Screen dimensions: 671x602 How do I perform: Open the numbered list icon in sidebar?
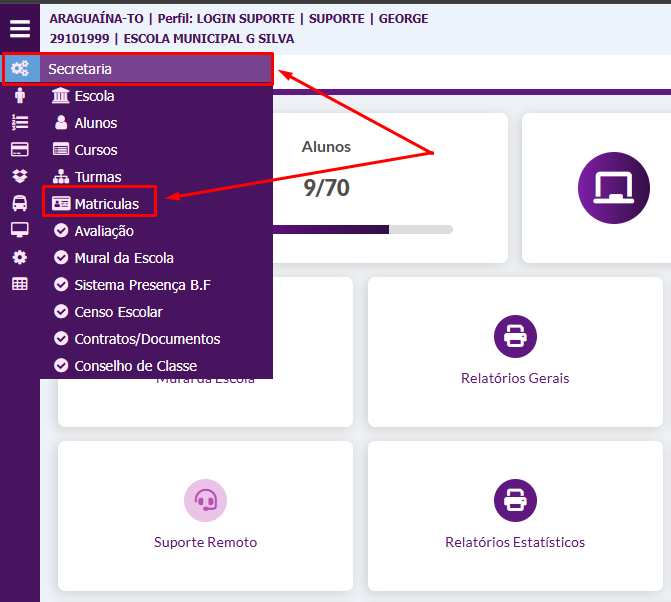point(20,122)
